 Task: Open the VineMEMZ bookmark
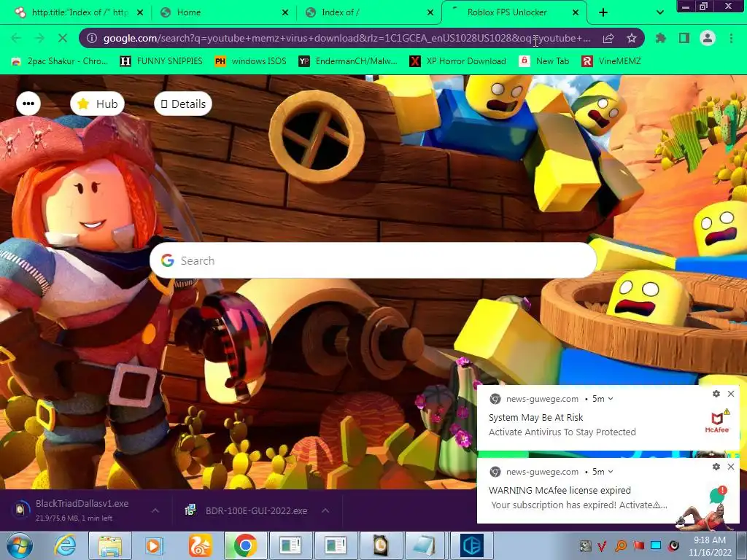tap(612, 61)
